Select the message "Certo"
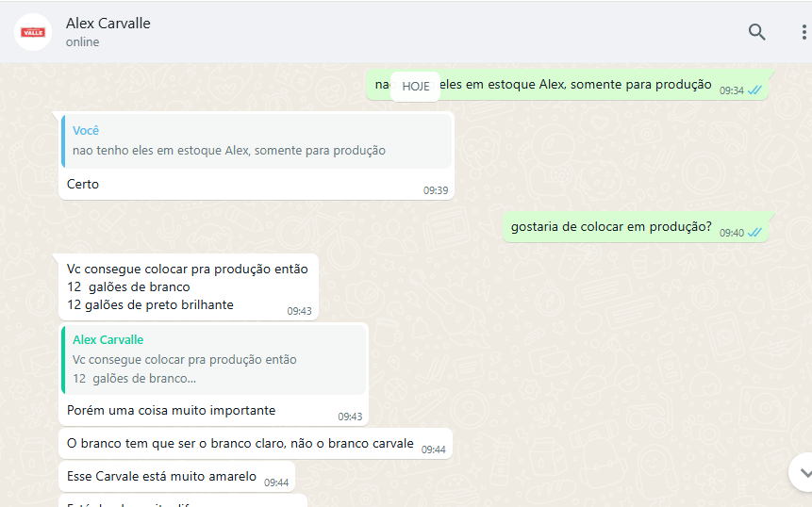812x507 pixels. coord(83,184)
